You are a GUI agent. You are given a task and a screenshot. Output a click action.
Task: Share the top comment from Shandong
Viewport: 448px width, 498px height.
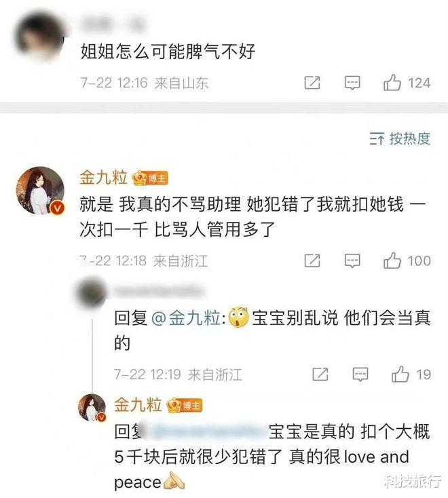(x=312, y=83)
